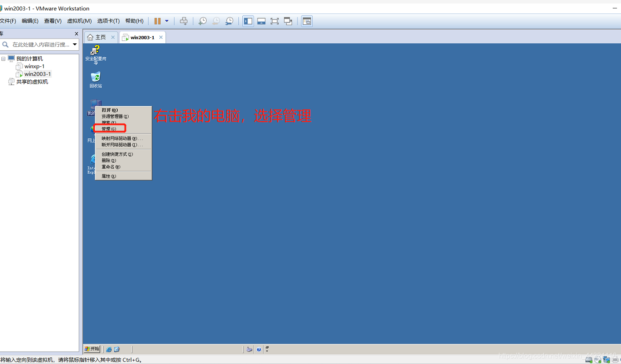621x364 pixels.
Task: Choose 属性(R) from the context menu
Action: click(123, 176)
